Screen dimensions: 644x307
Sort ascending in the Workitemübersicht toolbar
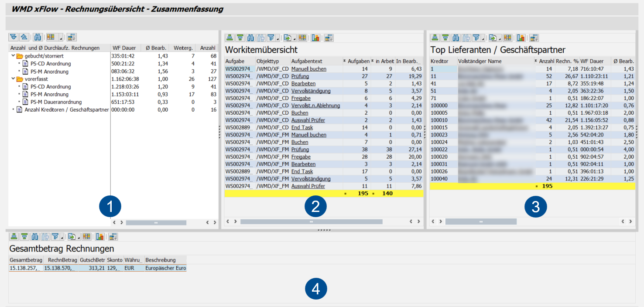(x=229, y=37)
